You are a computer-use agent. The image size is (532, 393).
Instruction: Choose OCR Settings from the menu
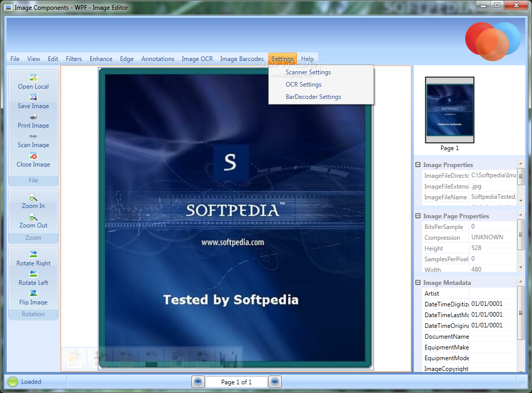click(x=321, y=85)
